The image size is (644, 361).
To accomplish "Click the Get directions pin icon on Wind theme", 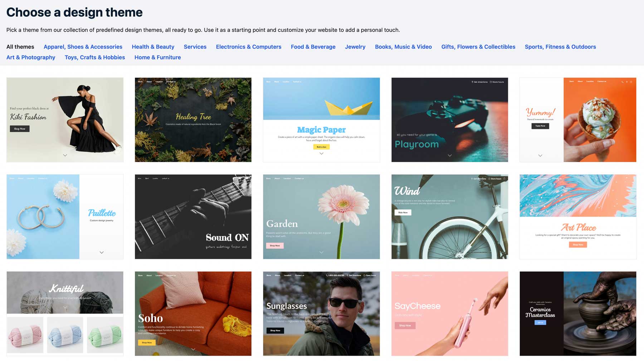I will 472,179.
